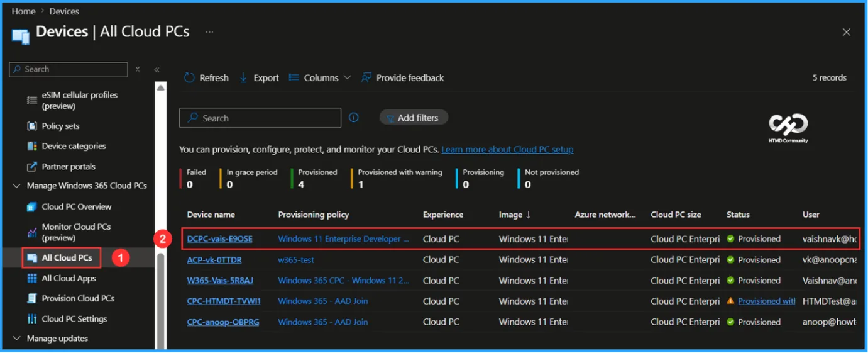868x353 pixels.
Task: Click the sidebar vertical scrollbar thumb
Action: (x=161, y=300)
